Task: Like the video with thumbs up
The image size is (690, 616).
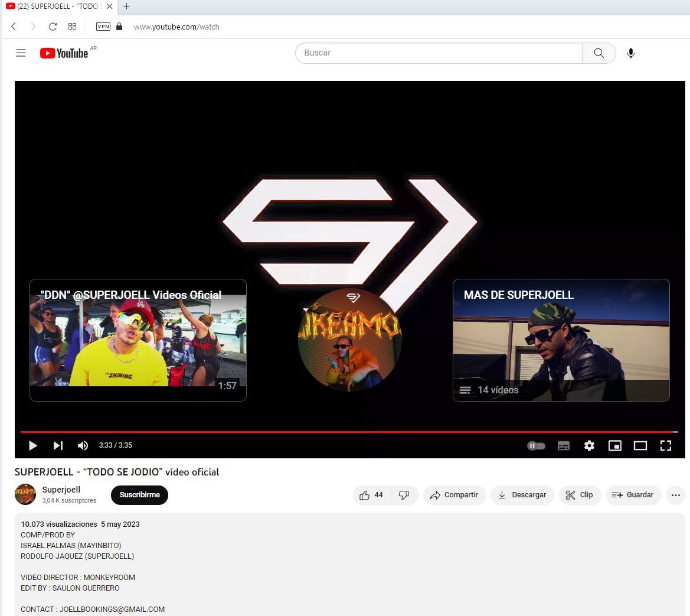Action: pyautogui.click(x=371, y=495)
